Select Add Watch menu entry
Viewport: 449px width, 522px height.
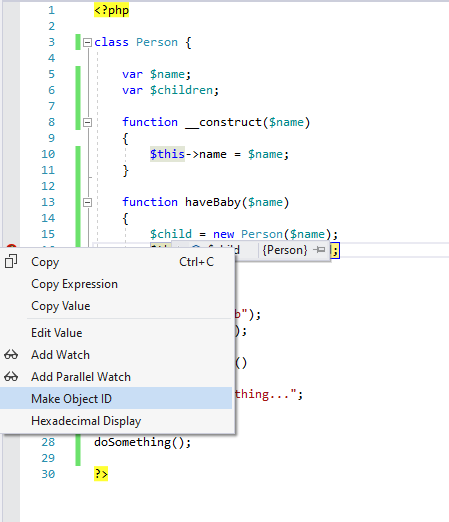coord(116,355)
